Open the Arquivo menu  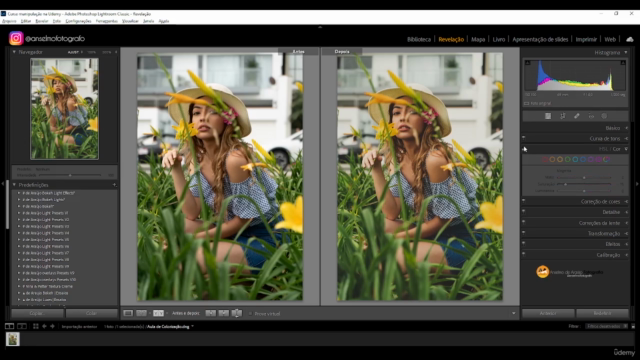coord(9,21)
